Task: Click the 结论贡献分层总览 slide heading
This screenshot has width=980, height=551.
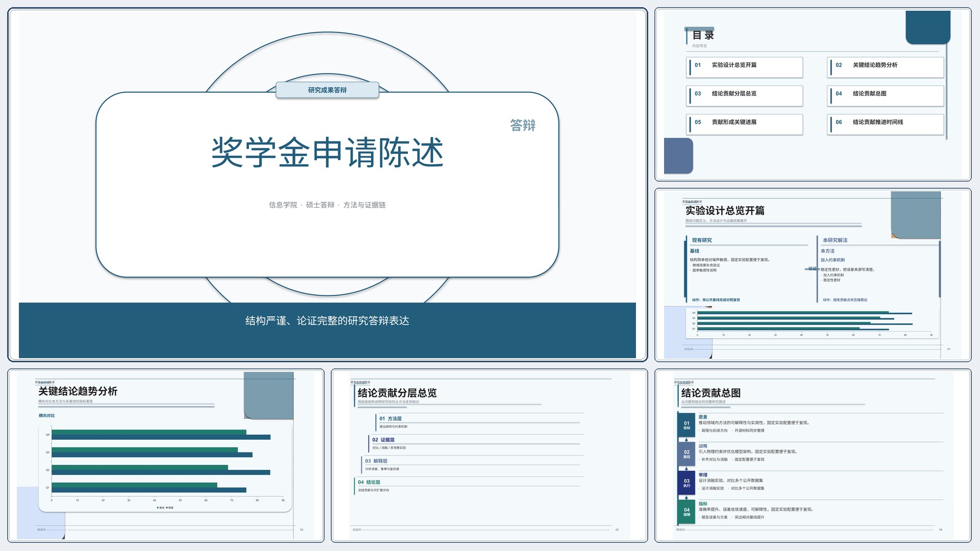Action: point(397,393)
